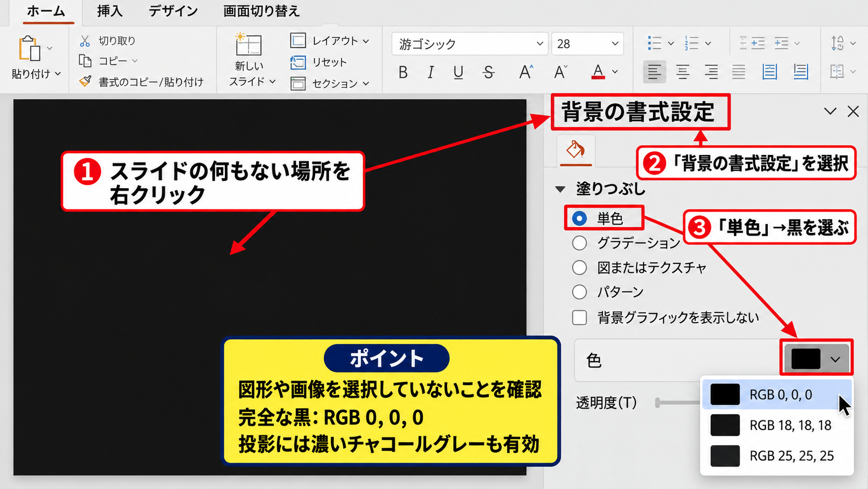
Task: Open the font color dropdown arrow
Action: pos(615,72)
